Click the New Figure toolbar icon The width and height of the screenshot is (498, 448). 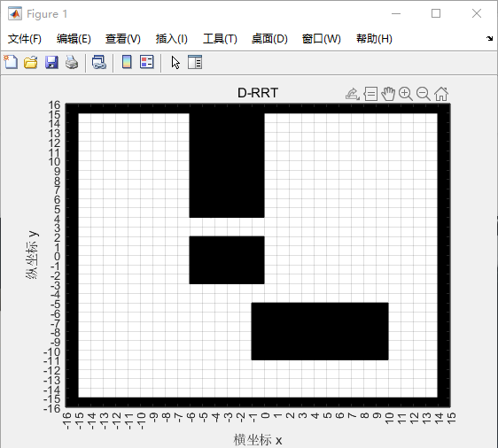pos(11,62)
